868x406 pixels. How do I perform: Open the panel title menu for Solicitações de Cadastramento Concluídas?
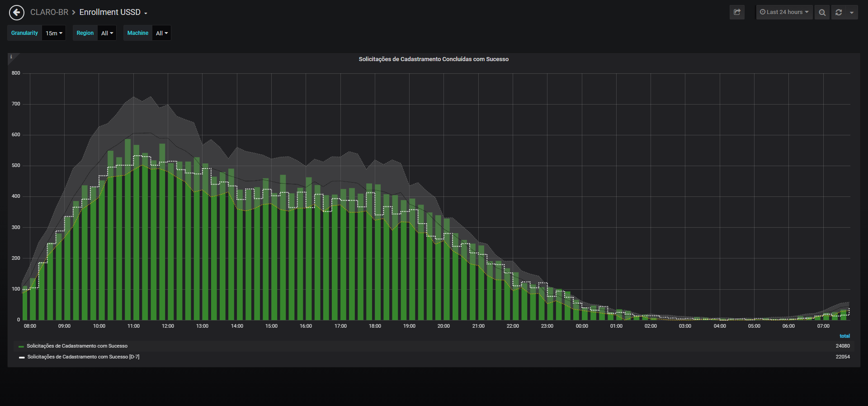[x=434, y=59]
